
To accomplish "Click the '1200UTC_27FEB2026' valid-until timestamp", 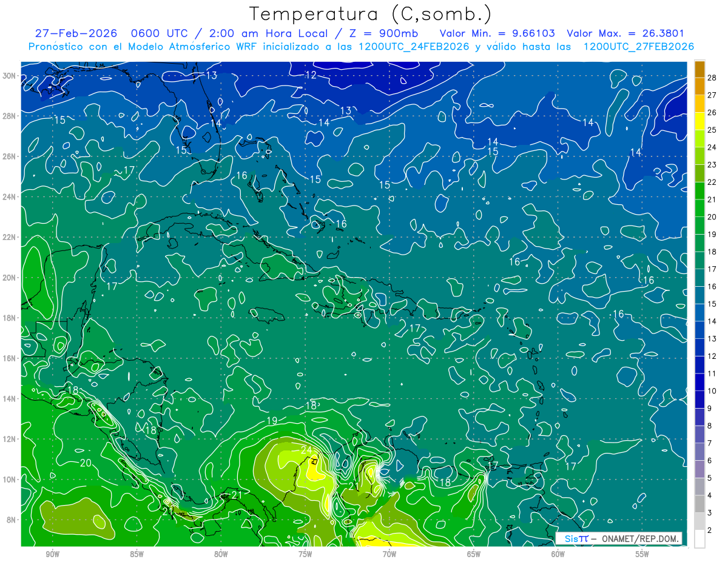I will [639, 47].
